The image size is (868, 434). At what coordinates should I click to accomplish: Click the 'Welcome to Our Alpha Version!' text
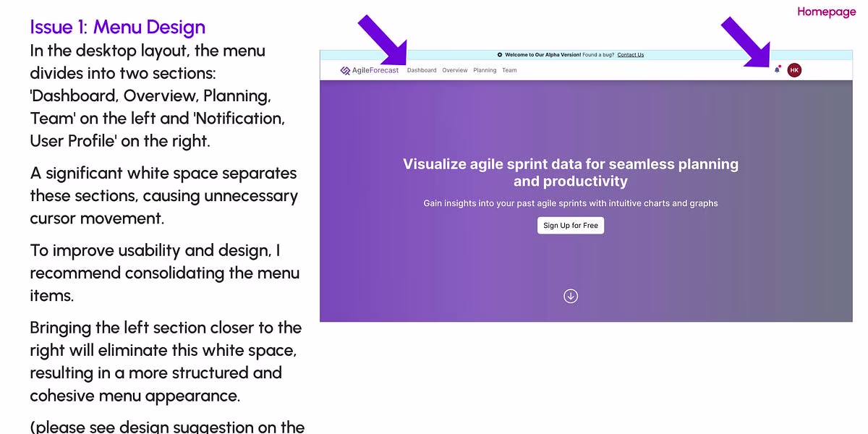click(542, 55)
